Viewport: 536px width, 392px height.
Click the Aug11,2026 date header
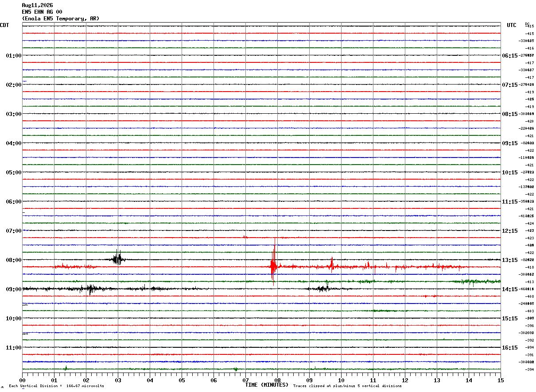tap(37, 5)
